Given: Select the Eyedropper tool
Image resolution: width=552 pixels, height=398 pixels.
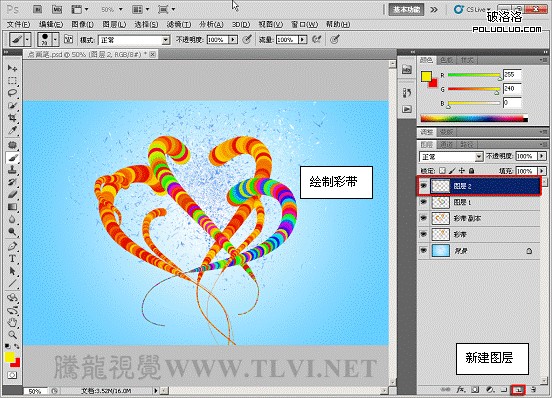Looking at the screenshot, I should coord(12,131).
